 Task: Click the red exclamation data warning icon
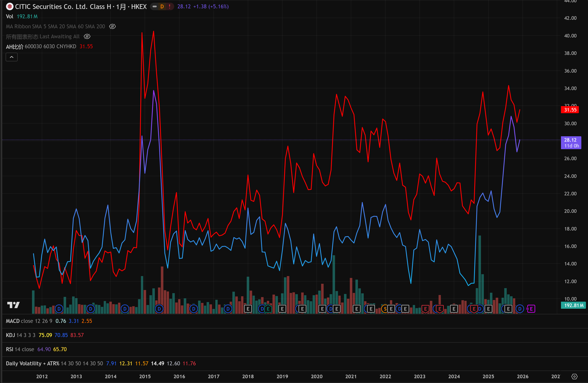169,7
